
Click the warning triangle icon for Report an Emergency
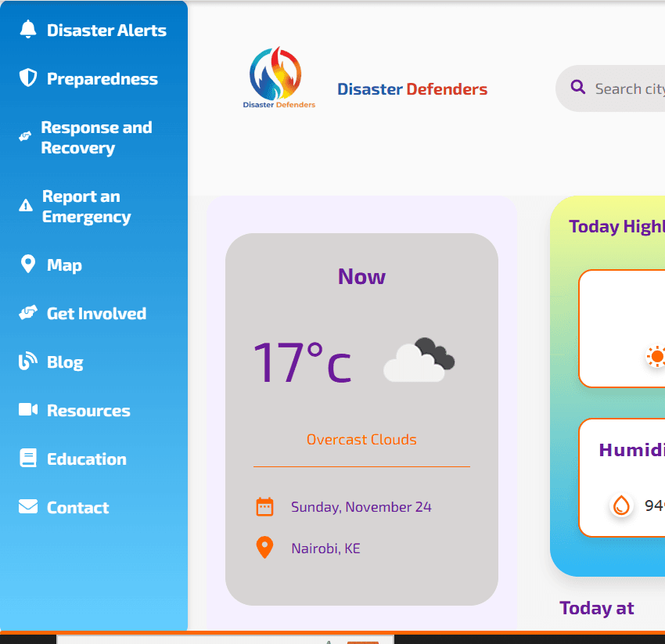tap(26, 205)
